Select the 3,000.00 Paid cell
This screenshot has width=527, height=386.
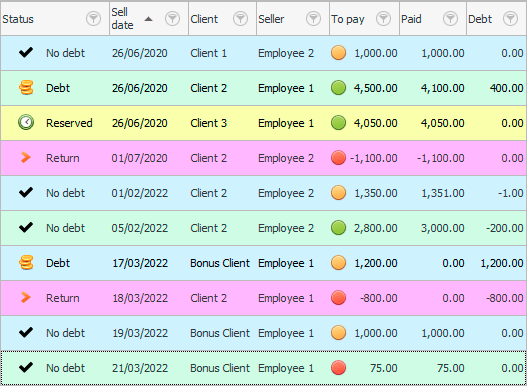point(433,228)
